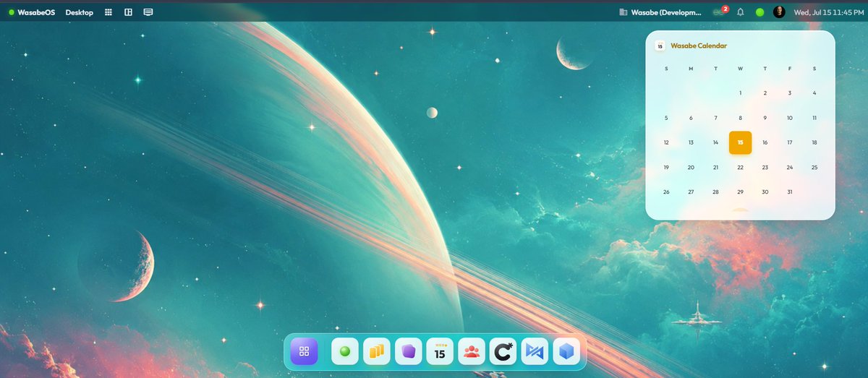Select day 19 in Wasabe Calendar

tap(666, 167)
